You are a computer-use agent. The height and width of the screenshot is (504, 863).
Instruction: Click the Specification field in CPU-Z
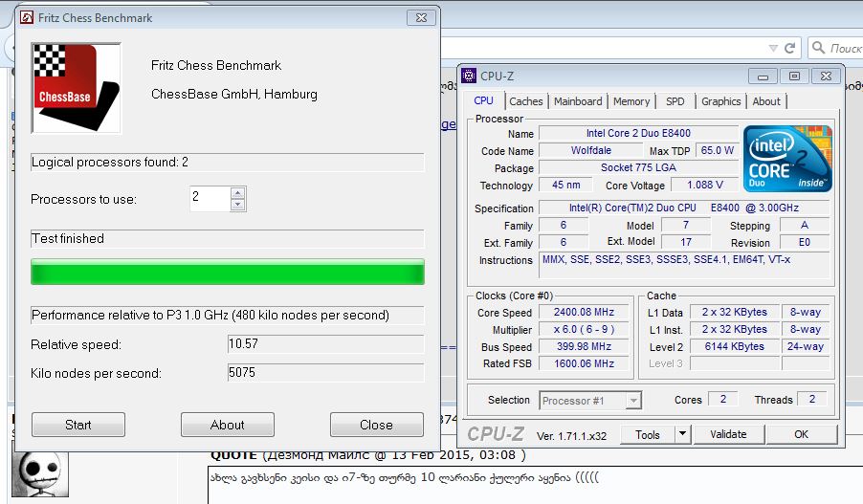[x=683, y=208]
